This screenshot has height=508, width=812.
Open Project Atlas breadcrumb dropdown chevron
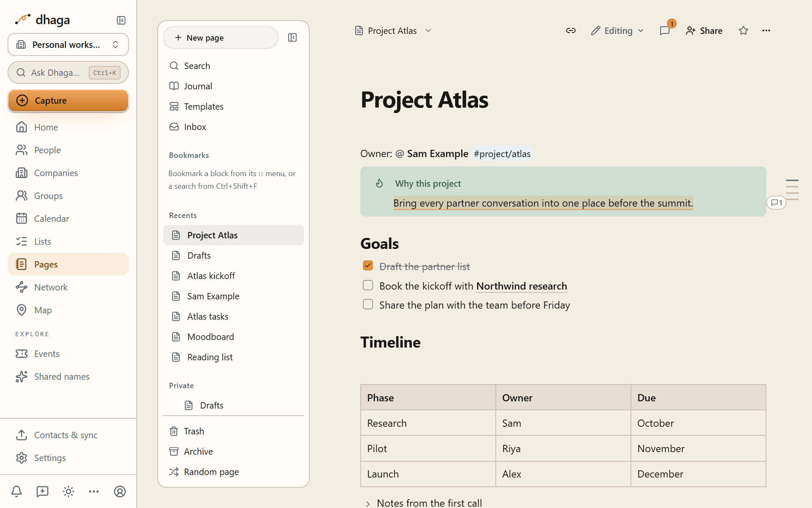428,30
